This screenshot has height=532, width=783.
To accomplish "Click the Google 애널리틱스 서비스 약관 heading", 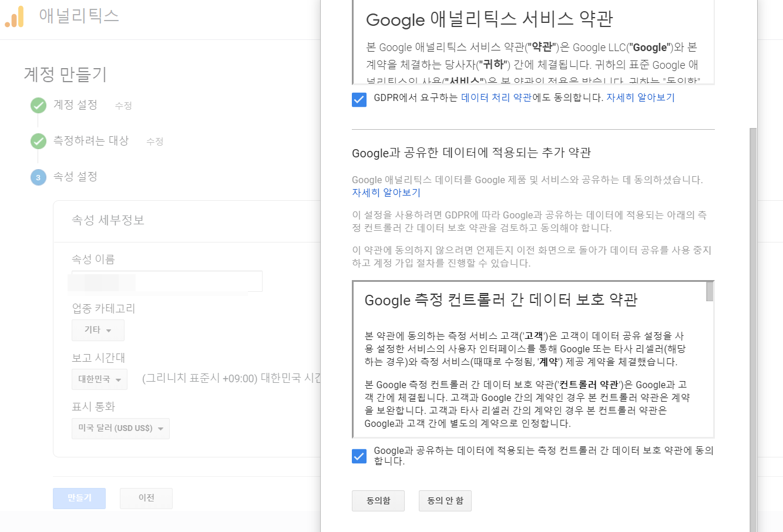I will click(489, 19).
